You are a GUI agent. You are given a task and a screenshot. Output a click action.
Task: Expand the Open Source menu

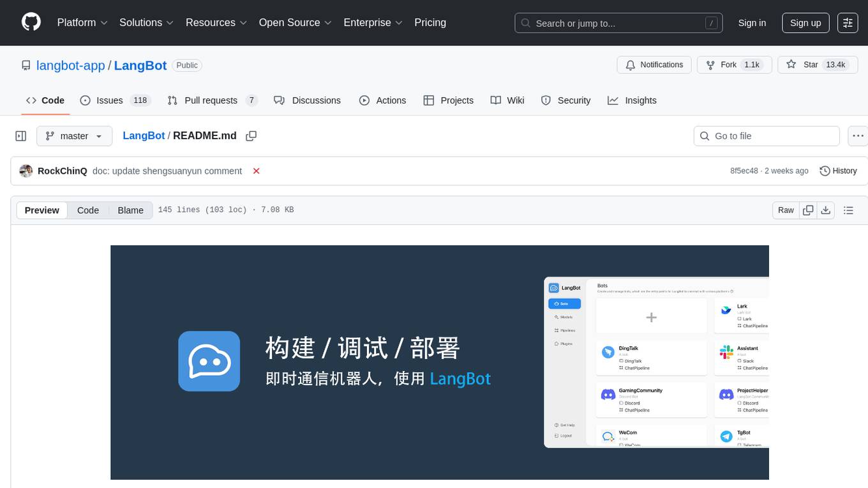(x=296, y=22)
